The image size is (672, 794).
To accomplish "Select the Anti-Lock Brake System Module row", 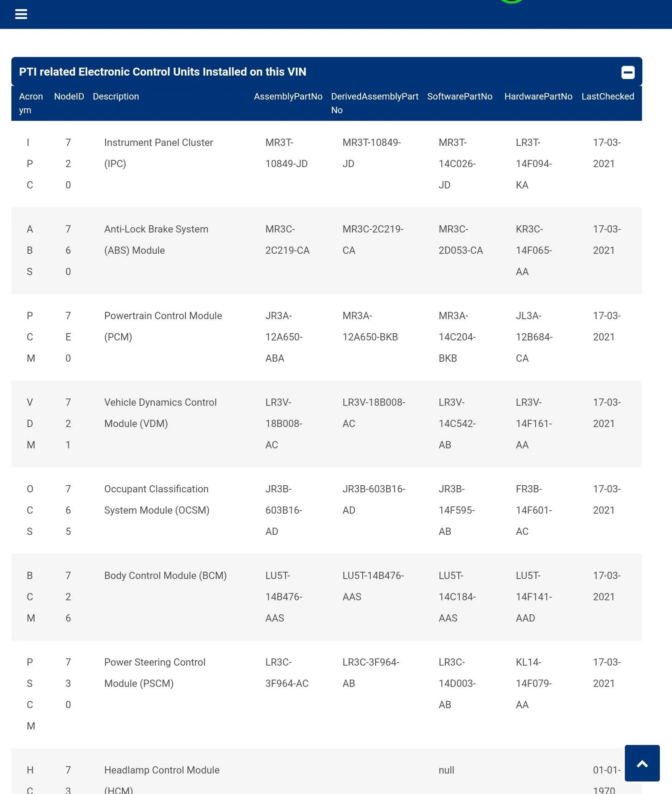I will (326, 250).
